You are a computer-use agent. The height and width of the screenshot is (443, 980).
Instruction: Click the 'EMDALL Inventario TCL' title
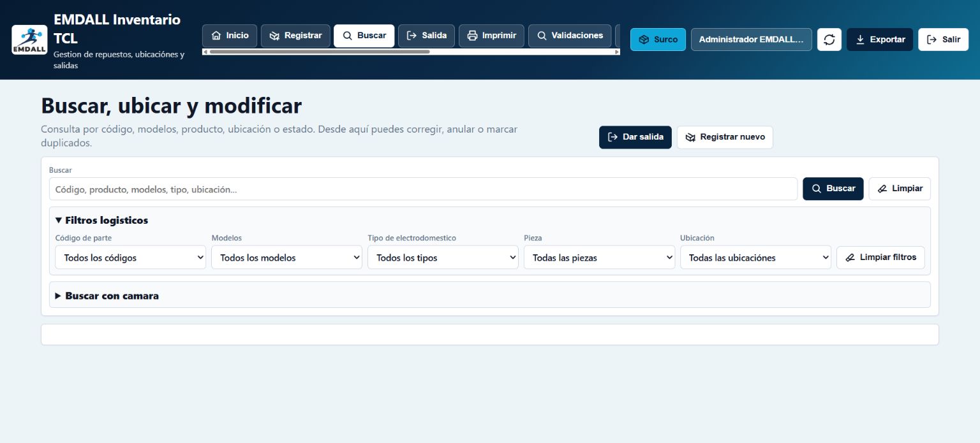tap(117, 29)
